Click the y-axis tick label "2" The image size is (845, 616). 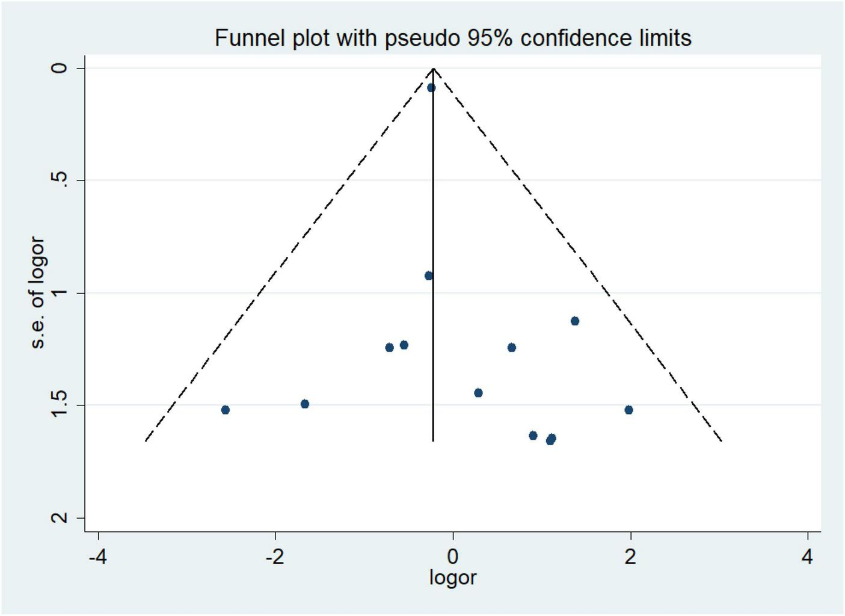click(59, 517)
